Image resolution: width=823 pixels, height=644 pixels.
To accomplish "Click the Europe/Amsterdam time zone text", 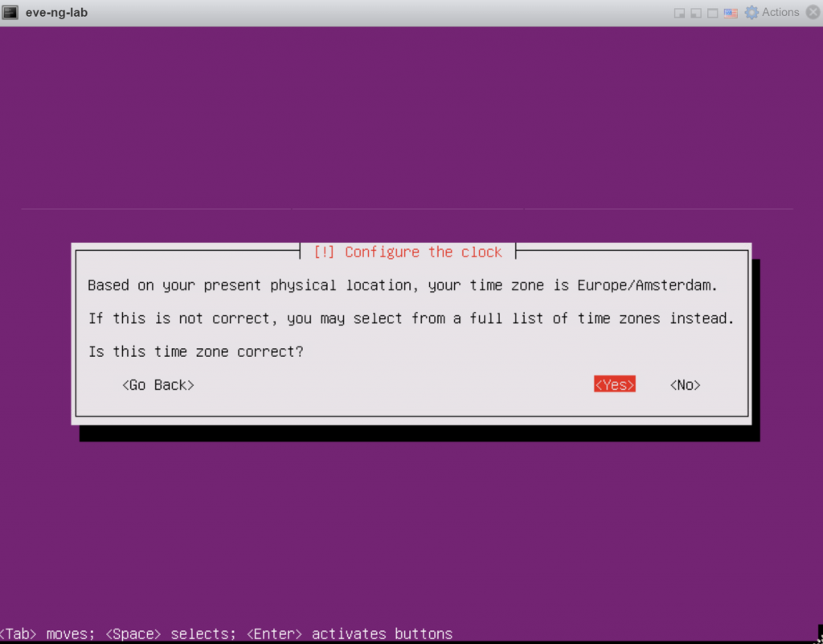I will point(647,285).
